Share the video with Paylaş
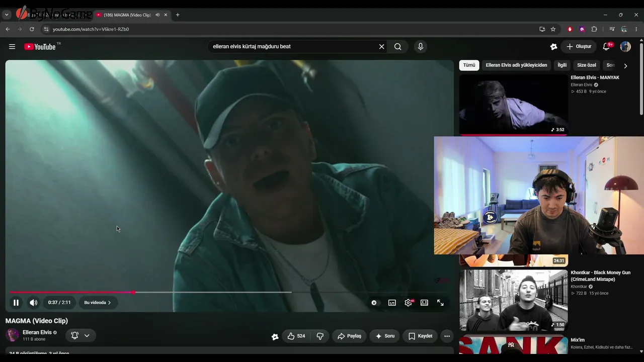Screen dimensions: 644x362 coord(349,336)
